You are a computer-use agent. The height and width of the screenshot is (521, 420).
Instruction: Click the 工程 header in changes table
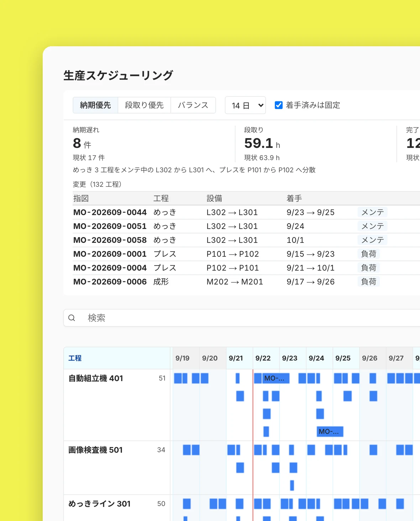click(x=161, y=199)
